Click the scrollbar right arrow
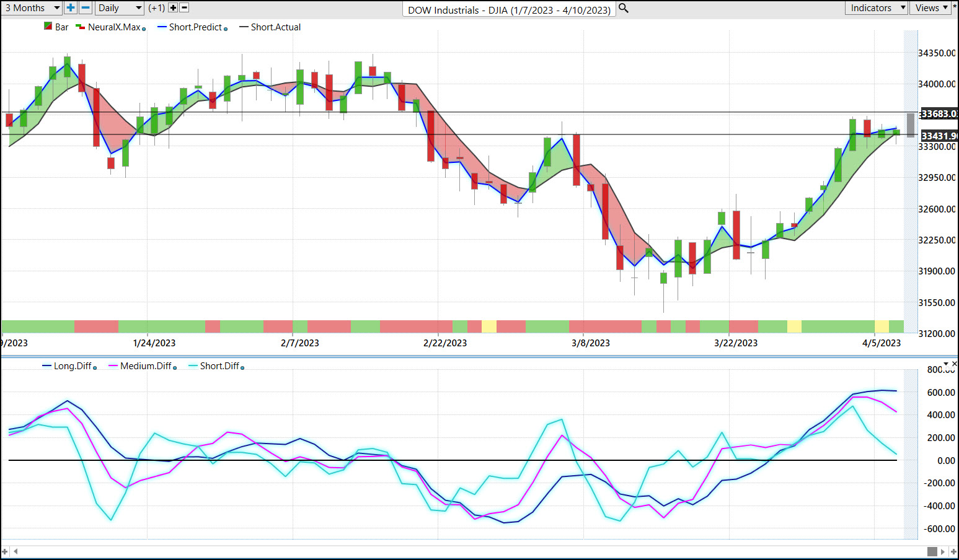 point(943,551)
